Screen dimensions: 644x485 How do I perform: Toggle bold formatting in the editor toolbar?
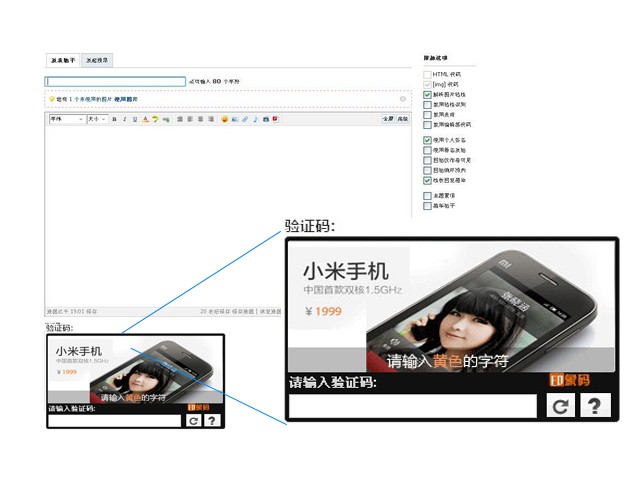click(x=114, y=119)
